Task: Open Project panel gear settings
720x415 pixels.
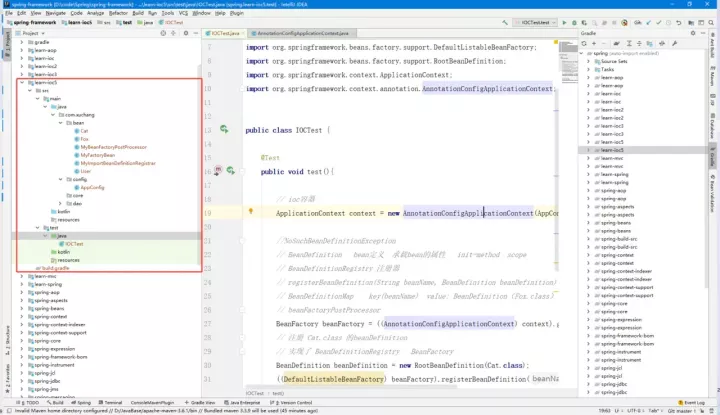Action: [186, 33]
